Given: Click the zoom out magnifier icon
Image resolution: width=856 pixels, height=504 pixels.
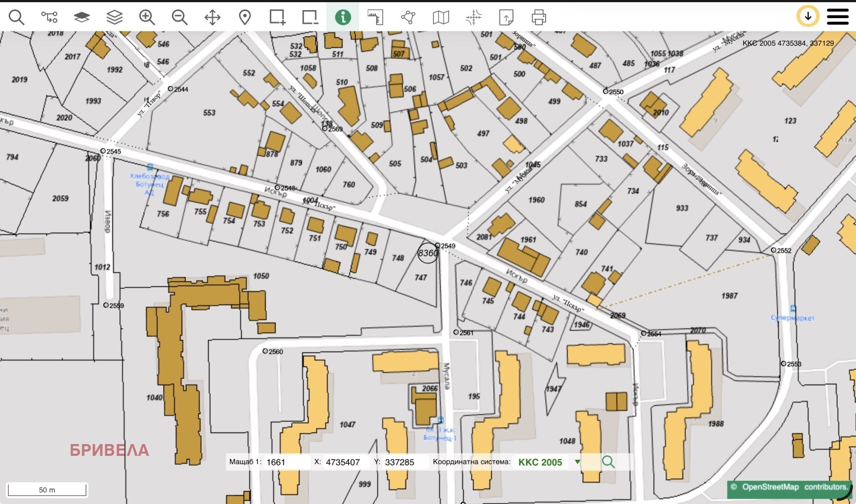Looking at the screenshot, I should (x=179, y=17).
